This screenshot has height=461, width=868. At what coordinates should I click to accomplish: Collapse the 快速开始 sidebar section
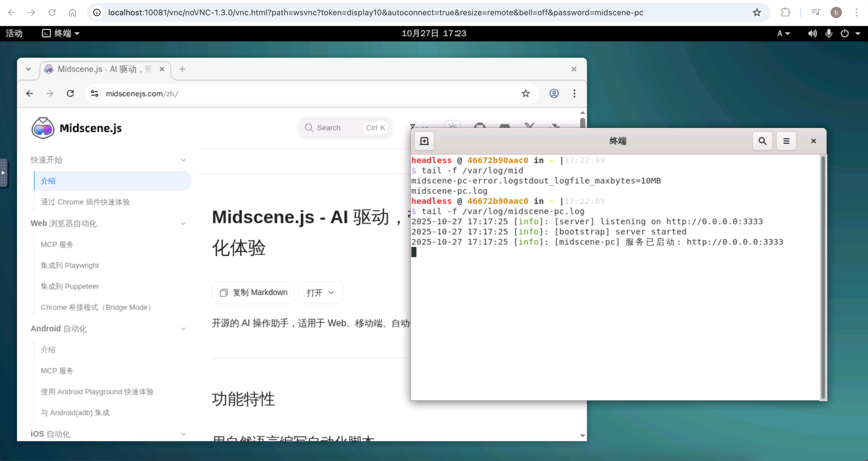pyautogui.click(x=183, y=160)
